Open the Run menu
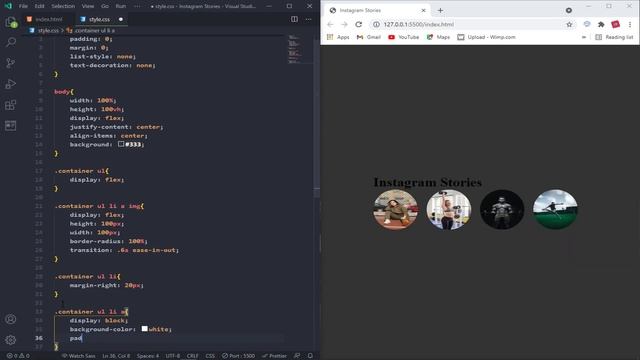 click(x=121, y=6)
